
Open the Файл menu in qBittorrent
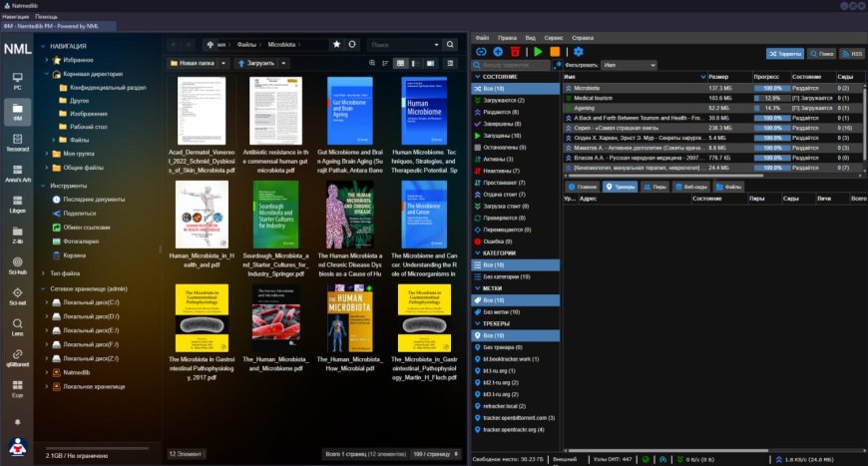click(x=482, y=38)
